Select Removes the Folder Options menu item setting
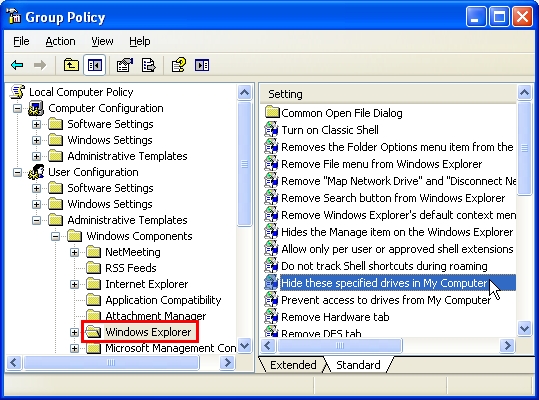Image resolution: width=539 pixels, height=400 pixels. [397, 147]
